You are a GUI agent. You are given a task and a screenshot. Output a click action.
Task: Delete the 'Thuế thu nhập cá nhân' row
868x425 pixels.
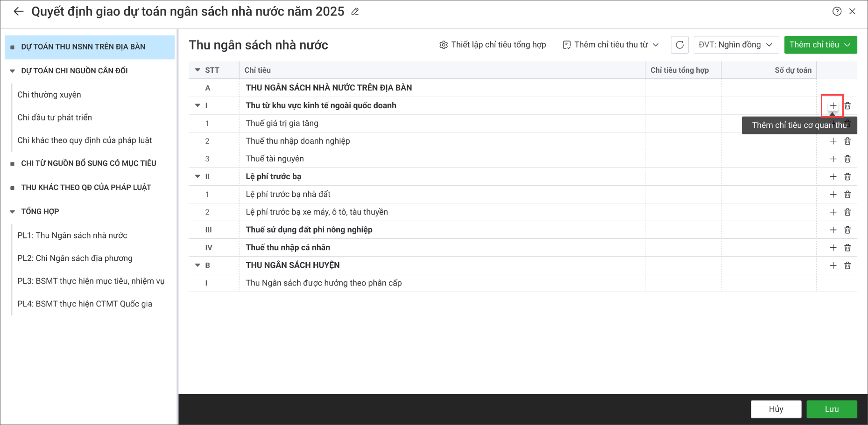pyautogui.click(x=847, y=248)
